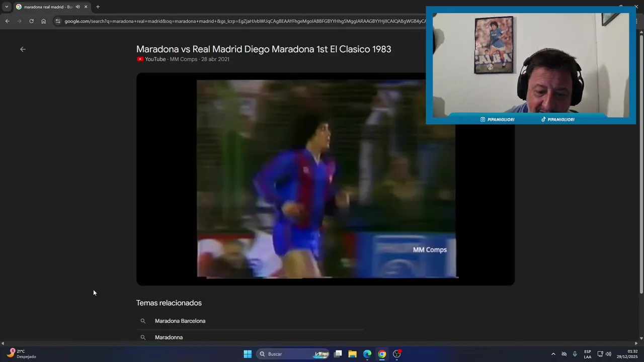Open weather widget showing 21°C Despejado

22,354
